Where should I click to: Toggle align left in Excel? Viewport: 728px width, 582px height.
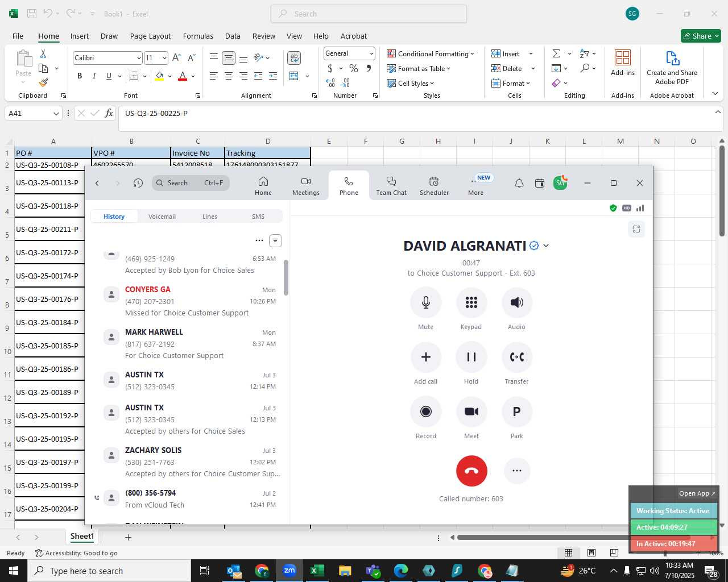(x=214, y=76)
